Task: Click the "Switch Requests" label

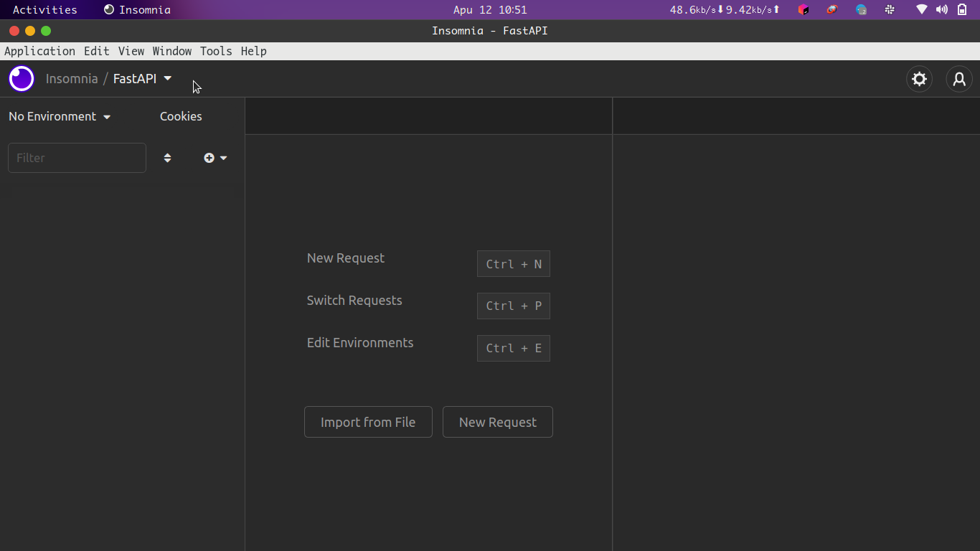Action: pos(354,301)
